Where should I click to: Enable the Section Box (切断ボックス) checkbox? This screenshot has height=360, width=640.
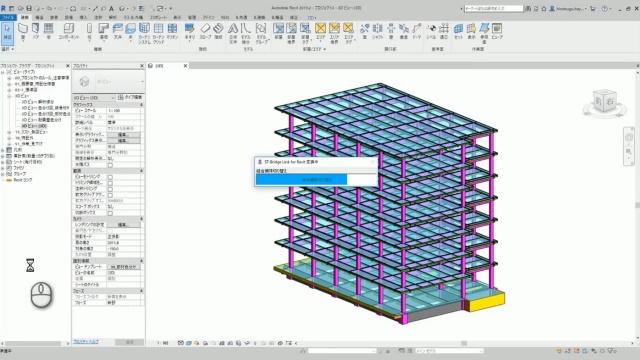pyautogui.click(x=110, y=213)
